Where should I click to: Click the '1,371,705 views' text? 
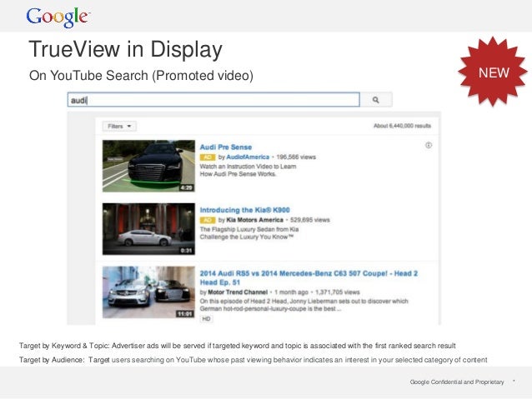tap(338, 292)
